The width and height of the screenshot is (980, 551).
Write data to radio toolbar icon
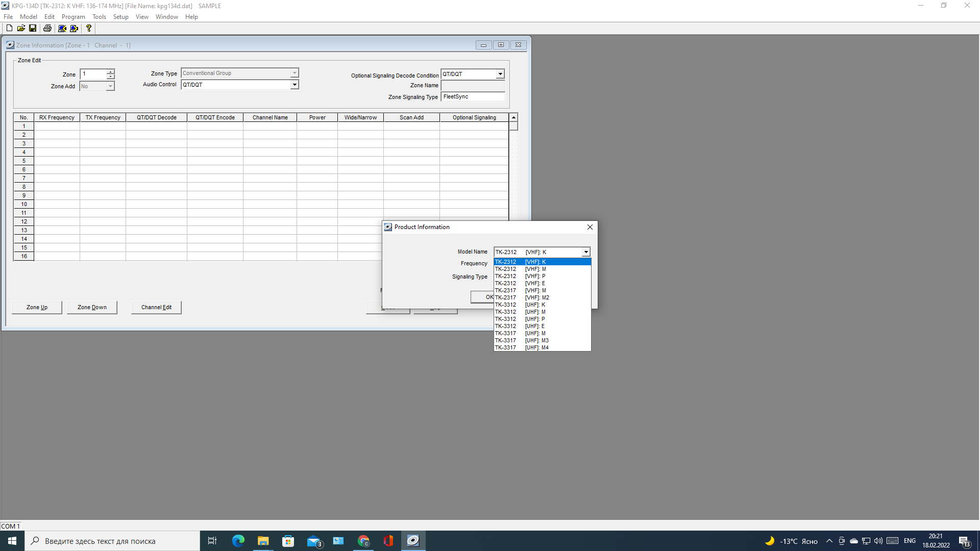pyautogui.click(x=74, y=28)
